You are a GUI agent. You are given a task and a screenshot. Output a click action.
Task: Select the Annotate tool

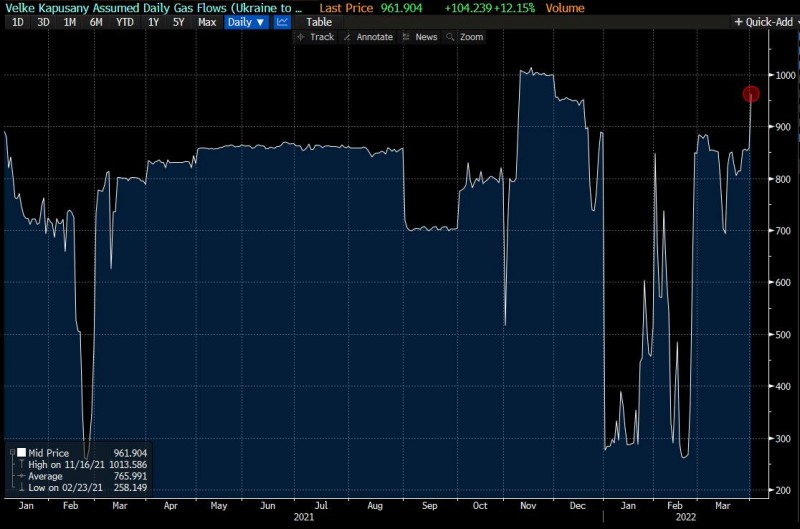pos(367,37)
